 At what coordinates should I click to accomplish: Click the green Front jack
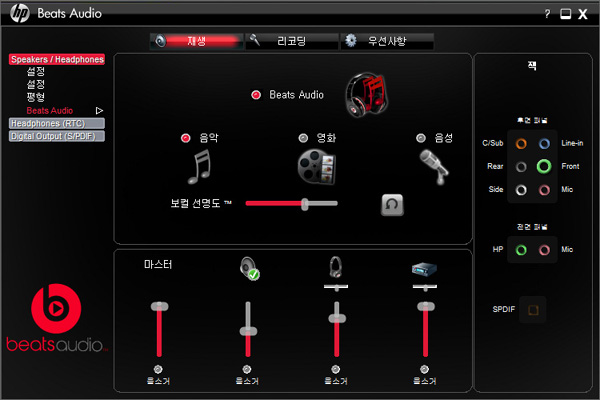coord(544,167)
